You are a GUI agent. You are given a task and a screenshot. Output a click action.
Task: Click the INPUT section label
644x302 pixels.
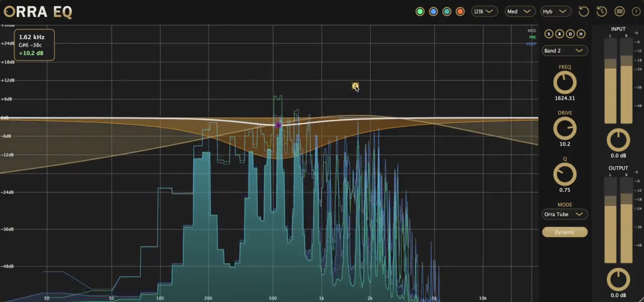(618, 29)
